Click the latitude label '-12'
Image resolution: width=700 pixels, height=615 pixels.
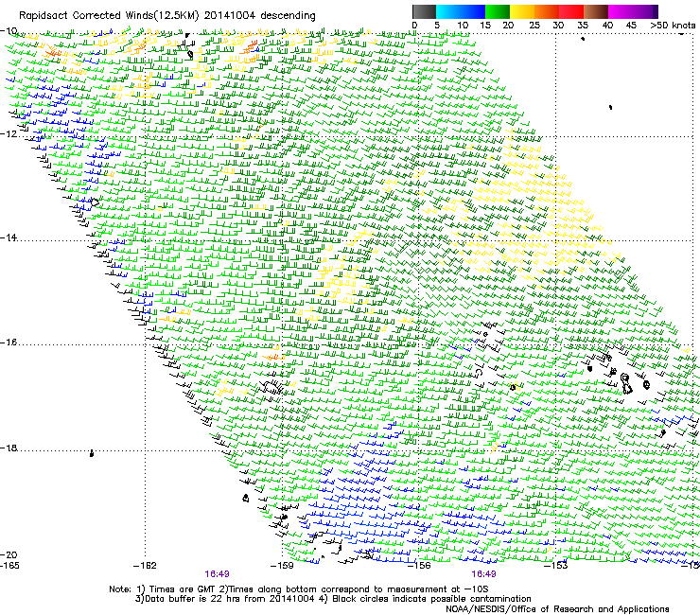click(9, 134)
